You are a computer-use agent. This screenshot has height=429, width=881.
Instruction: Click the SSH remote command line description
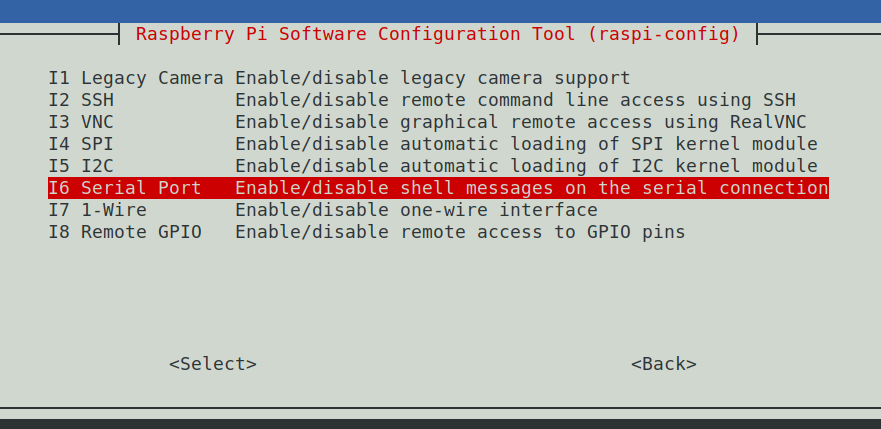(515, 100)
